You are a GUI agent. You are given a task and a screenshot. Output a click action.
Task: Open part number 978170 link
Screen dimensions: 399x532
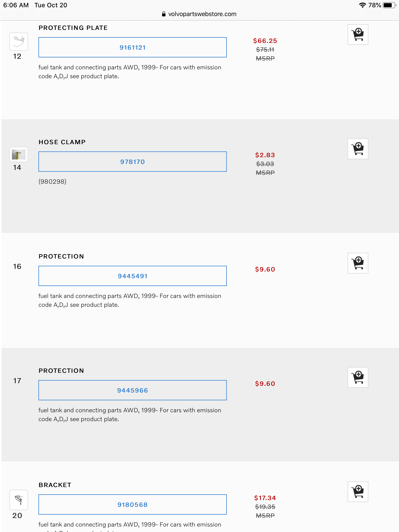coord(132,162)
